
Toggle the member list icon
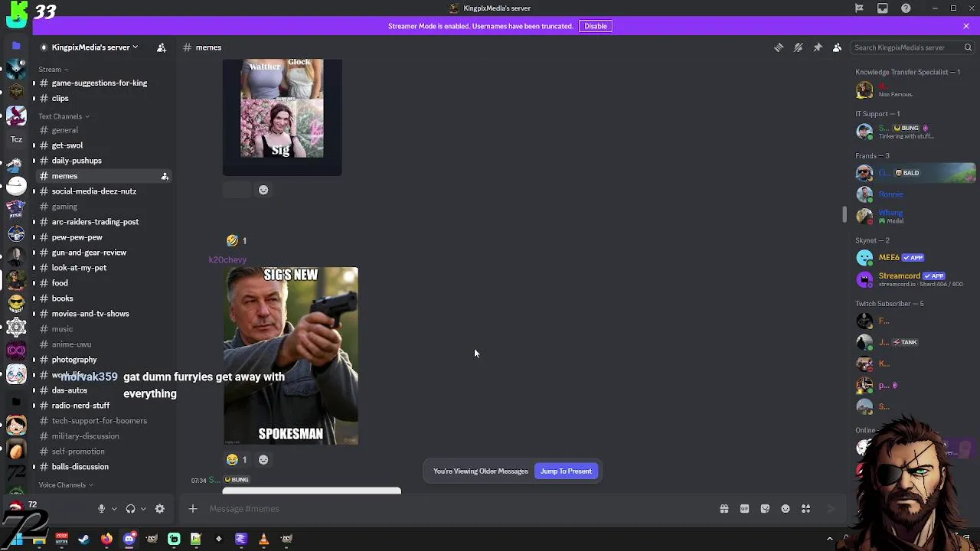(x=837, y=47)
